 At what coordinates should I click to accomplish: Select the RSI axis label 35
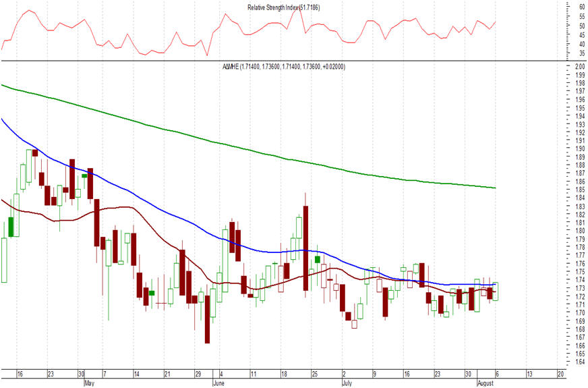(582, 54)
